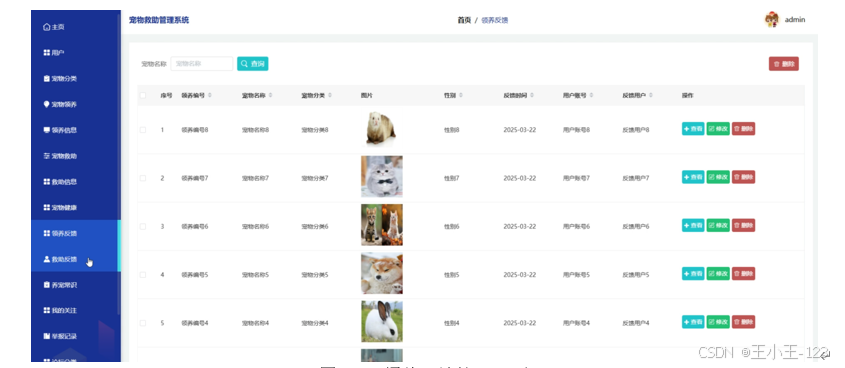Click the 反馈用户7 cell
845x368 pixels.
coord(636,178)
